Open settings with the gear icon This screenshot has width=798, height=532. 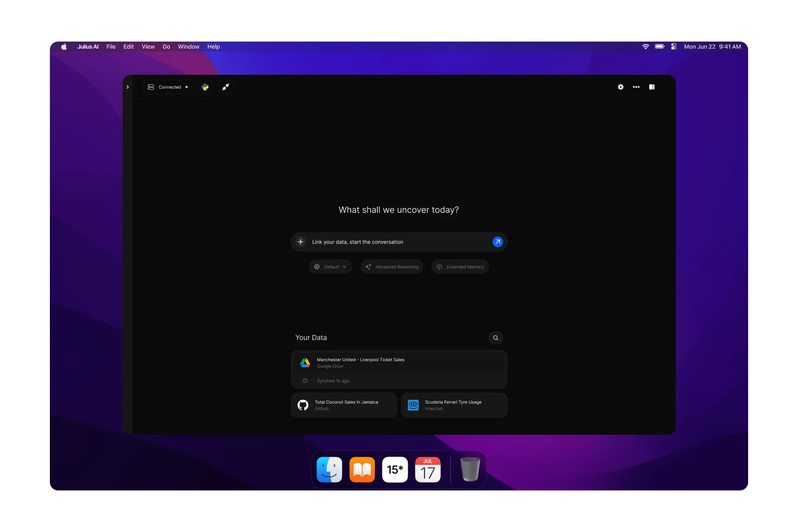pyautogui.click(x=621, y=87)
